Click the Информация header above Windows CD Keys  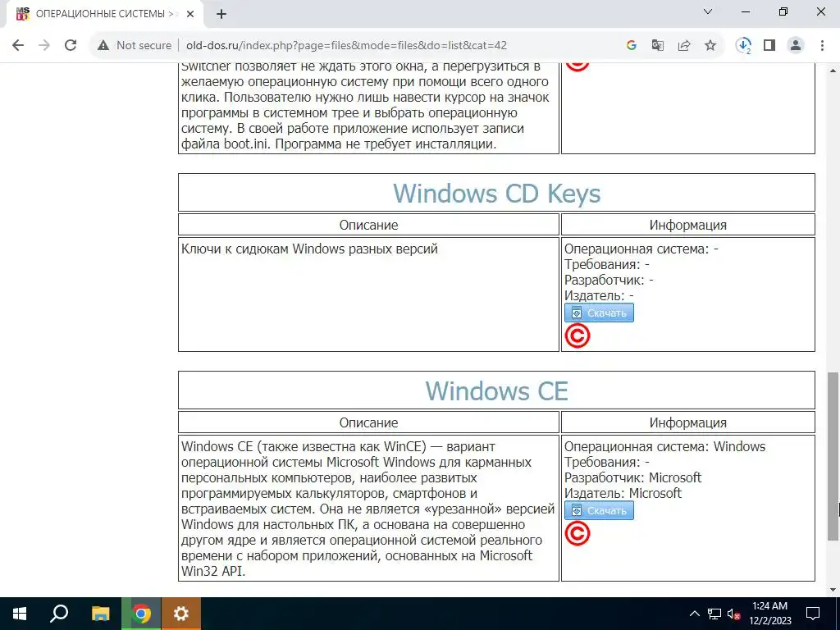[688, 225]
